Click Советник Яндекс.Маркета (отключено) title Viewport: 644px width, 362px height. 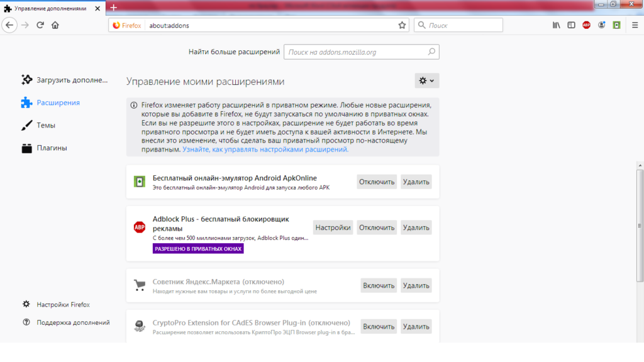point(218,282)
